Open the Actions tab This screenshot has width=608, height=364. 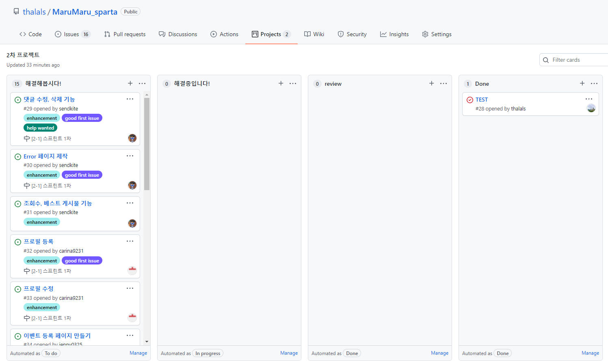tap(224, 34)
